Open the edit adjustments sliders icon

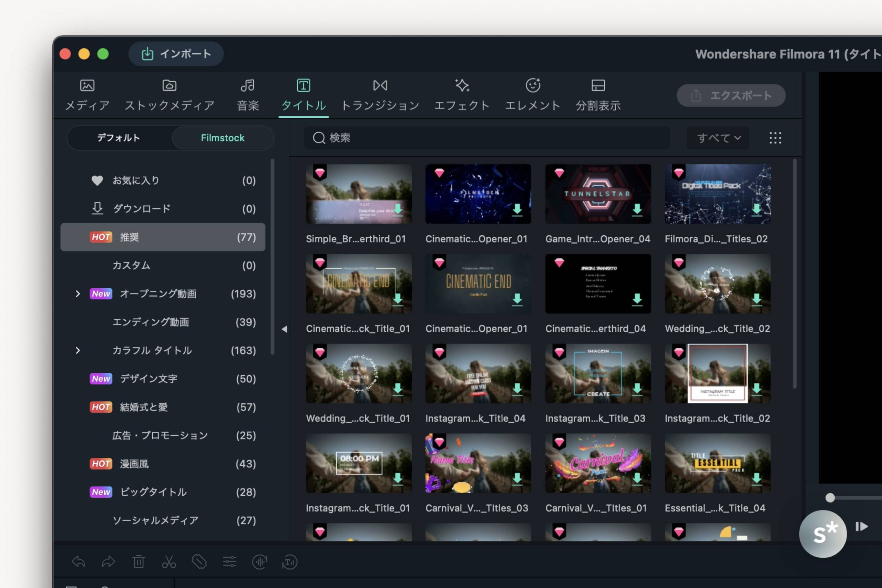[229, 561]
